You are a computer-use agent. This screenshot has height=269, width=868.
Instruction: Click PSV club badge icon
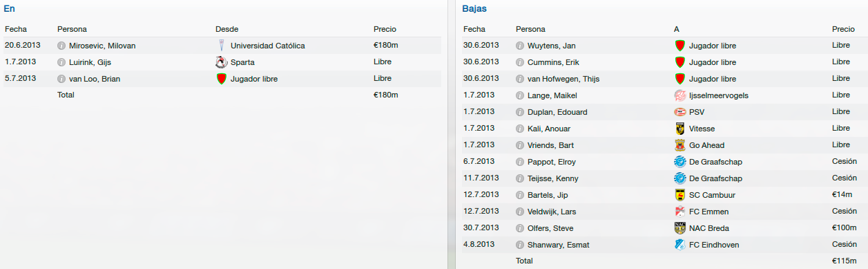[679, 112]
